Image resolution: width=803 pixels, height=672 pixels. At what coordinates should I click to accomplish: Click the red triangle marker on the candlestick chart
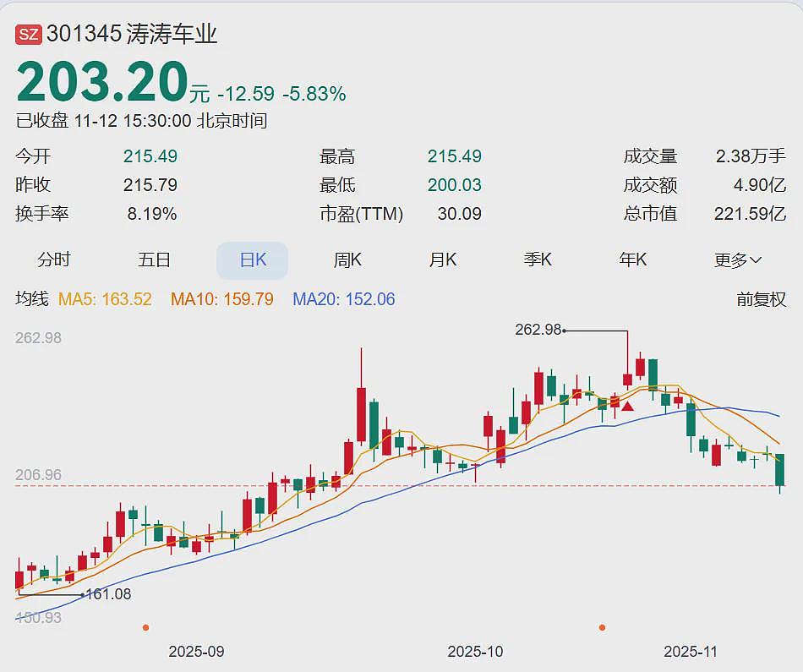(628, 407)
